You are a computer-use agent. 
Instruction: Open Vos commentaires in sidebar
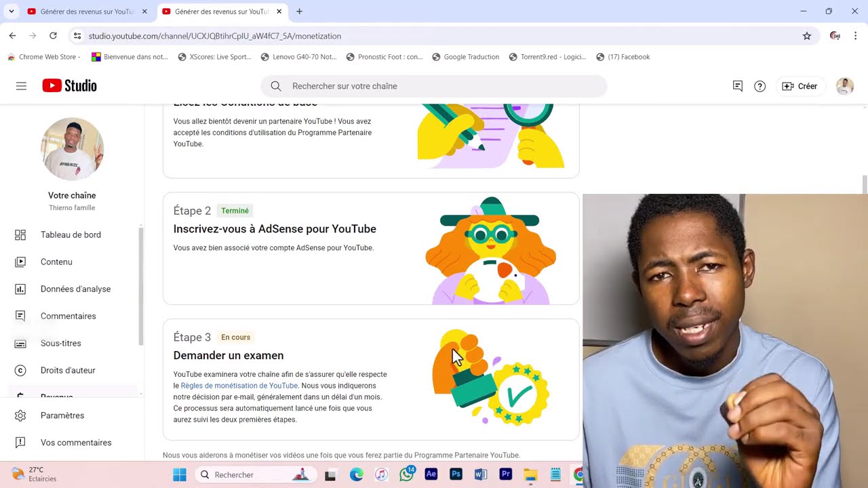click(76, 443)
